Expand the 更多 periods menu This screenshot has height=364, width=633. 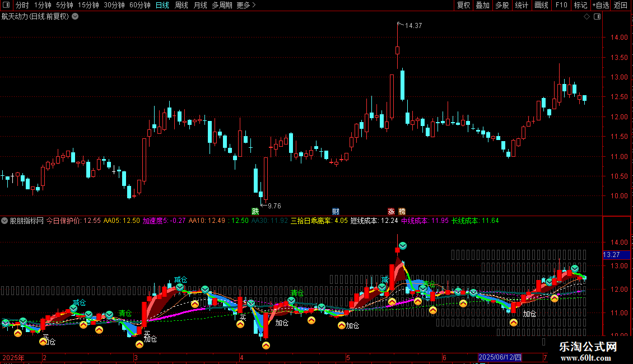246,5
